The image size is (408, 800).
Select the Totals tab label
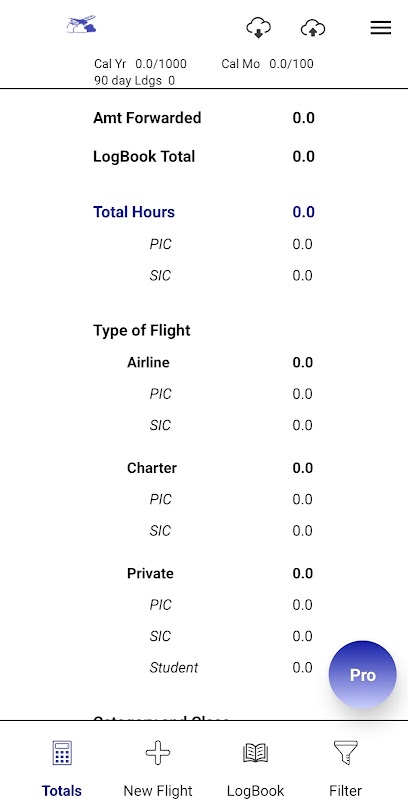click(x=62, y=791)
